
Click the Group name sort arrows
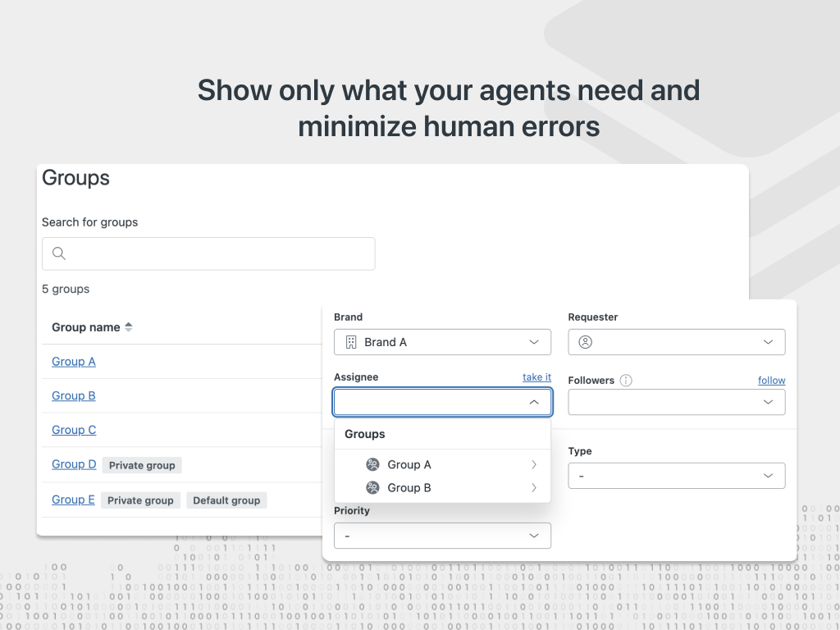click(128, 327)
